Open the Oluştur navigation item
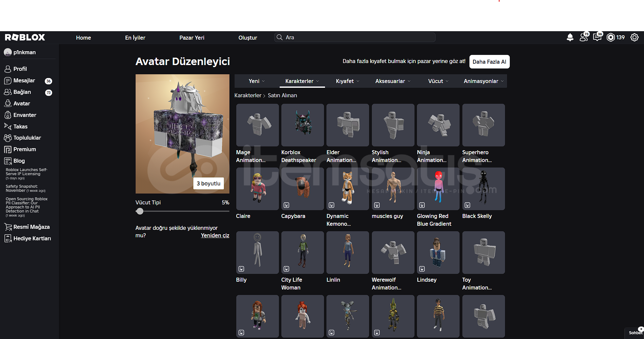This screenshot has height=339, width=644. coord(247,38)
